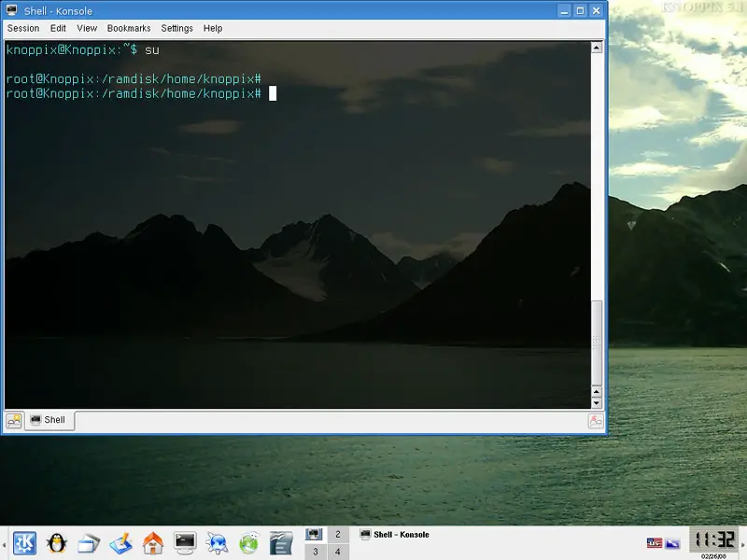Image resolution: width=747 pixels, height=560 pixels.
Task: Open the KDE K menu launcher
Action: pyautogui.click(x=24, y=542)
